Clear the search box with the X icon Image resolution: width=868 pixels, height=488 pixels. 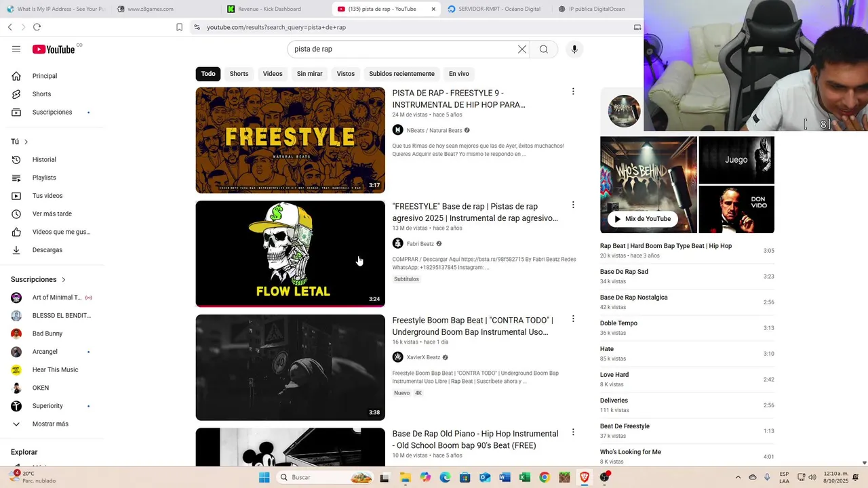coord(522,49)
